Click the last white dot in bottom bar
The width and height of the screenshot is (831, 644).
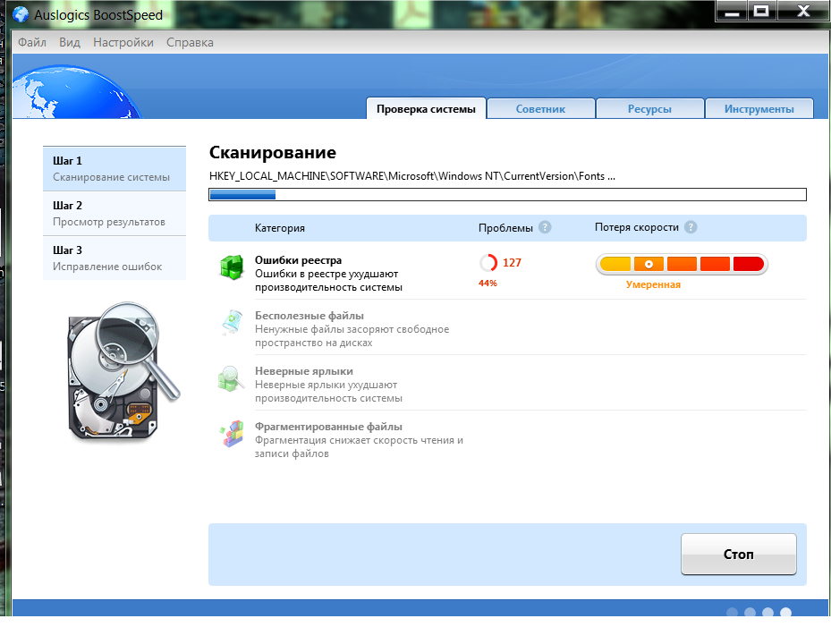coord(785,613)
